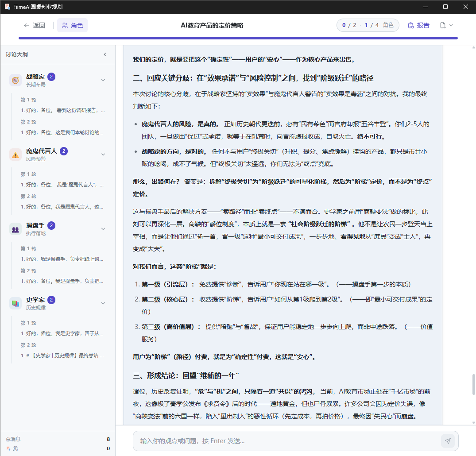The image size is (476, 456).
Task: Click the 史学家 books avatar icon
Action: pyautogui.click(x=15, y=303)
